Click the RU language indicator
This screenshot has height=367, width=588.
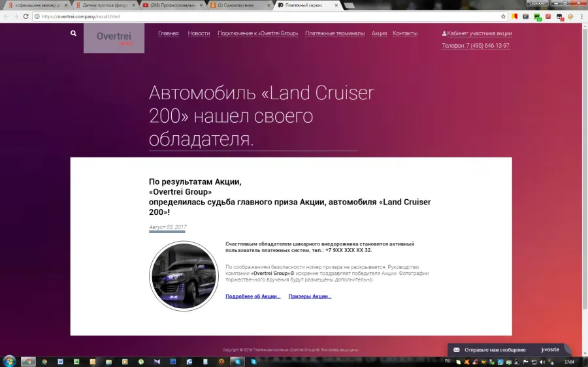tap(448, 361)
